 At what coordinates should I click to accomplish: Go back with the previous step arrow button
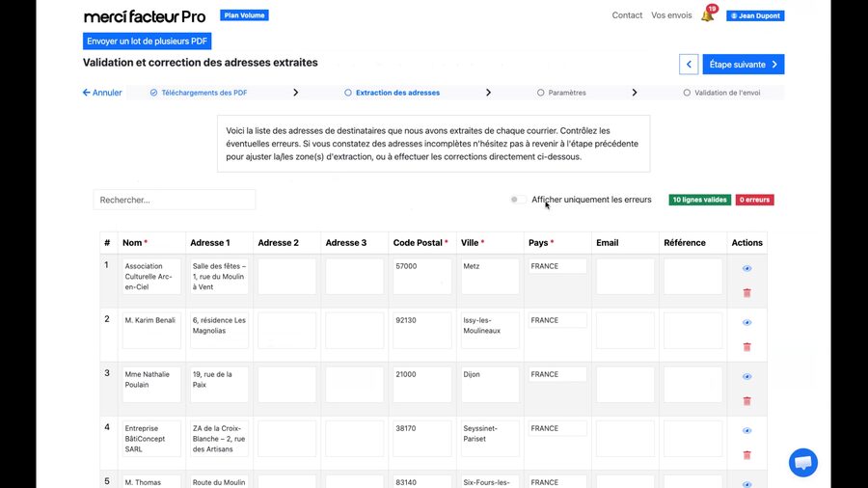tap(689, 65)
